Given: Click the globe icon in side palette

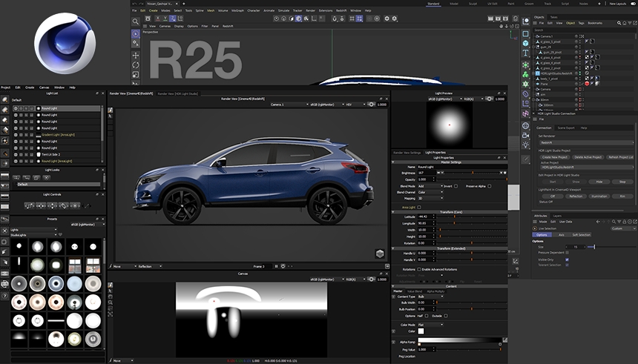Looking at the screenshot, I should (x=526, y=125).
